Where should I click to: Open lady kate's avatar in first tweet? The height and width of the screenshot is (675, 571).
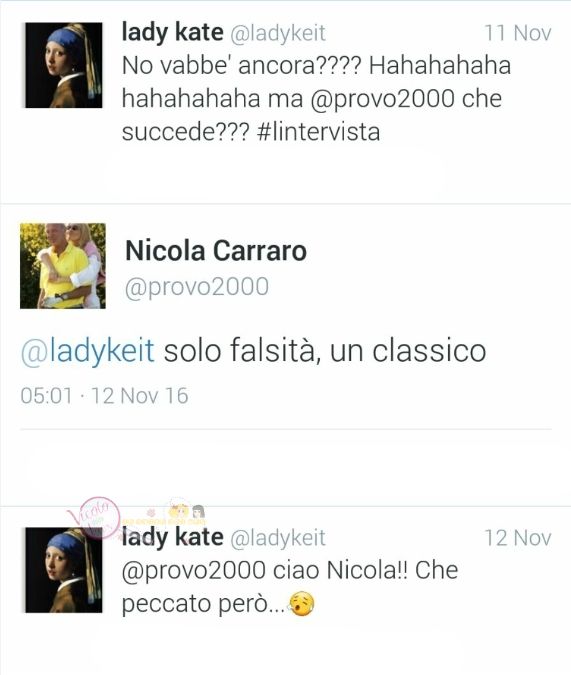click(x=64, y=65)
